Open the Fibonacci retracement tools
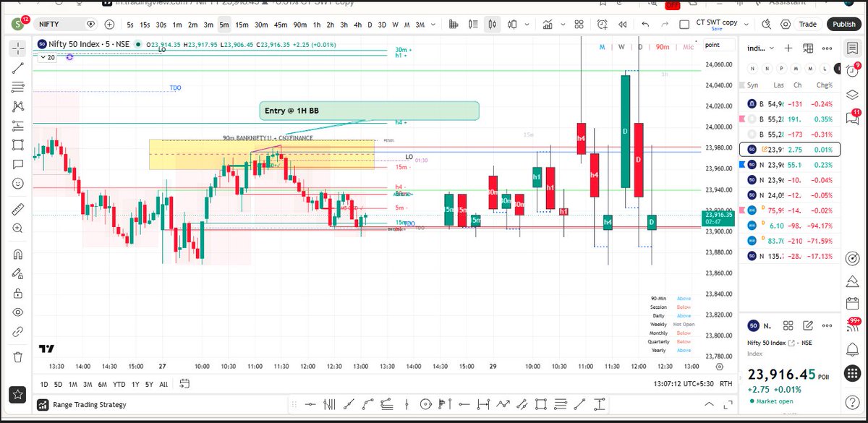 pyautogui.click(x=18, y=87)
